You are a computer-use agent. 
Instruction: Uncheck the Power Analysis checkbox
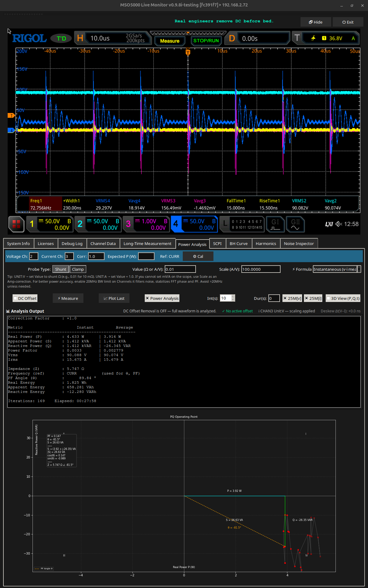[x=148, y=298]
